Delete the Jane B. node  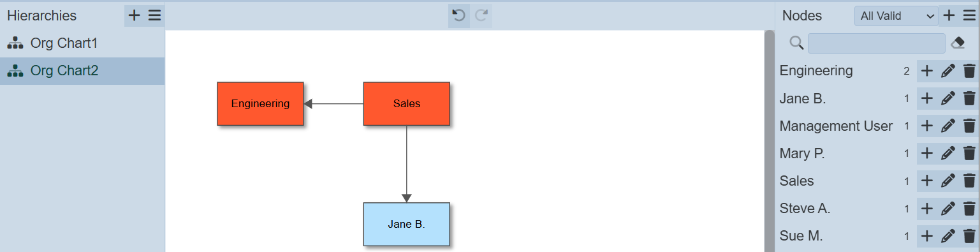969,98
